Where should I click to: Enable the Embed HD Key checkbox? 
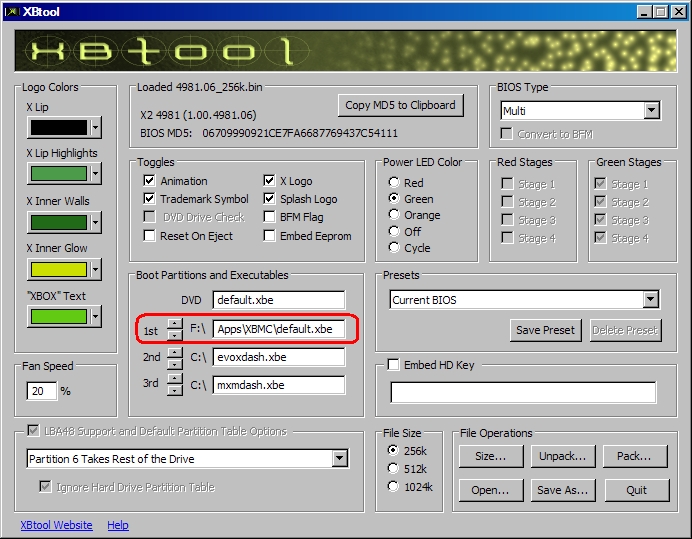(393, 365)
